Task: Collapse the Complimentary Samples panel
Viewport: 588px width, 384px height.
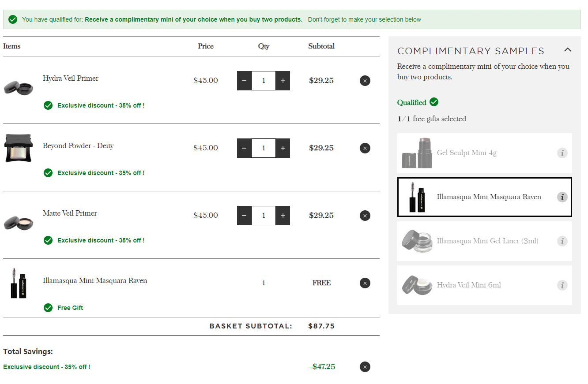Action: click(568, 50)
